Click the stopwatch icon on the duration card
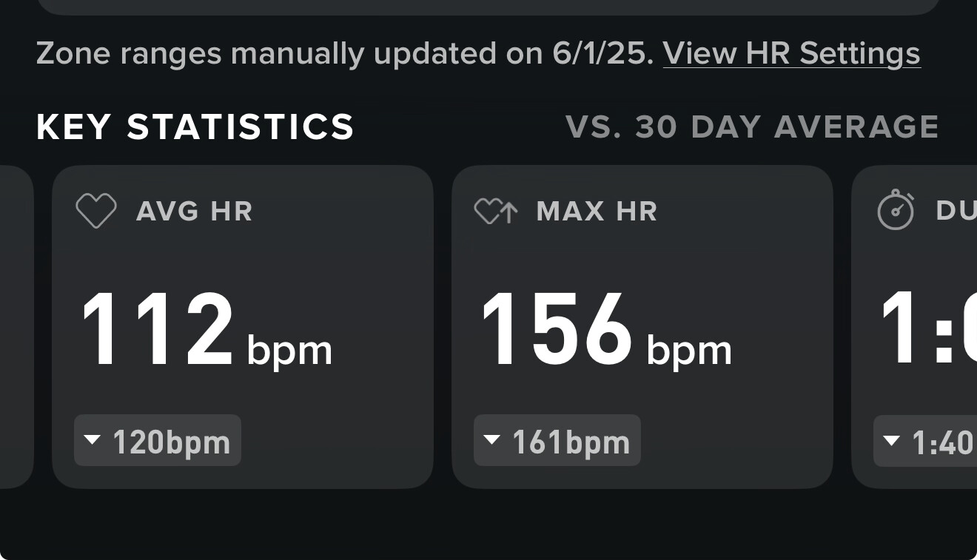Viewport: 977px width, 560px height. 896,210
